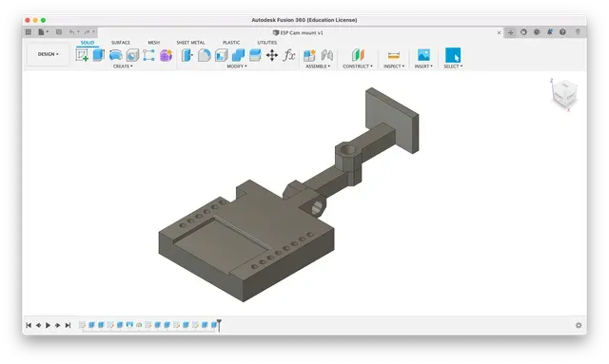Switch to the SURFACE tab
Image resolution: width=609 pixels, height=364 pixels.
click(121, 43)
